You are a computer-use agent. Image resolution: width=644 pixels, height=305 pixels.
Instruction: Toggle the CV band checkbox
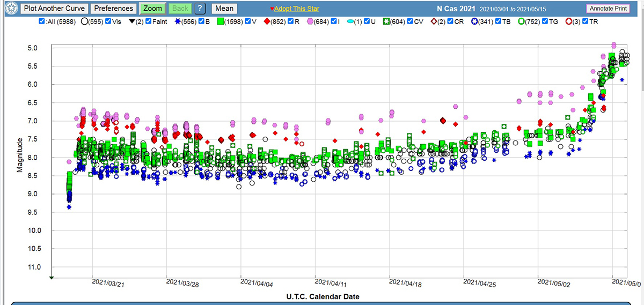pyautogui.click(x=411, y=22)
